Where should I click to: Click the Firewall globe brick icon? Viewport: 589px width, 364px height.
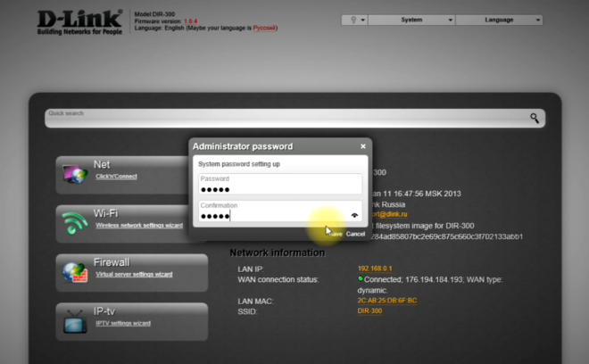(x=73, y=271)
